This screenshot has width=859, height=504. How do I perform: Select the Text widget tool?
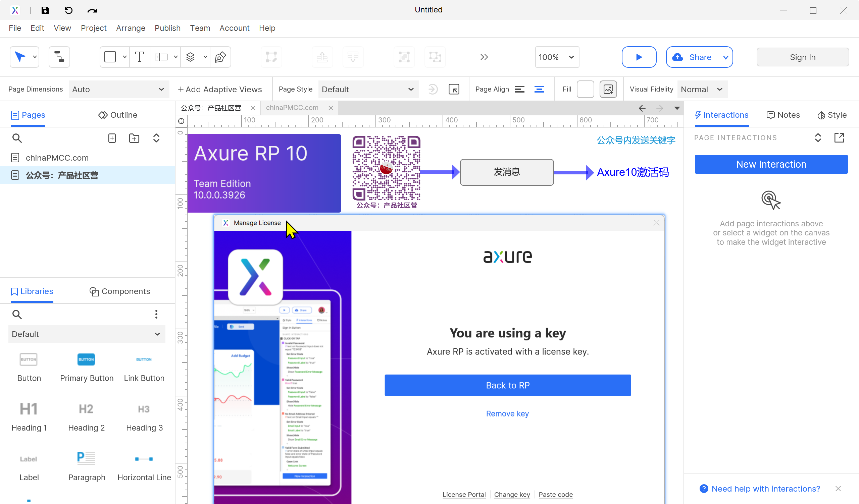pos(139,57)
